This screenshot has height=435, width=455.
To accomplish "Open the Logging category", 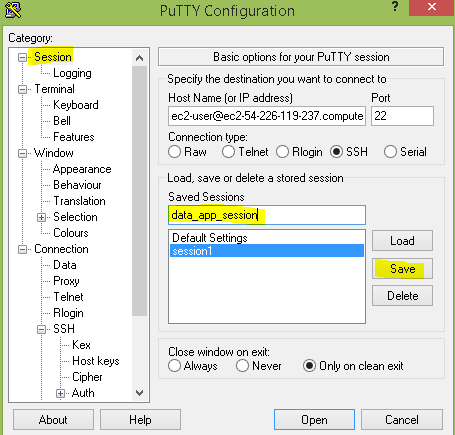I will (72, 73).
